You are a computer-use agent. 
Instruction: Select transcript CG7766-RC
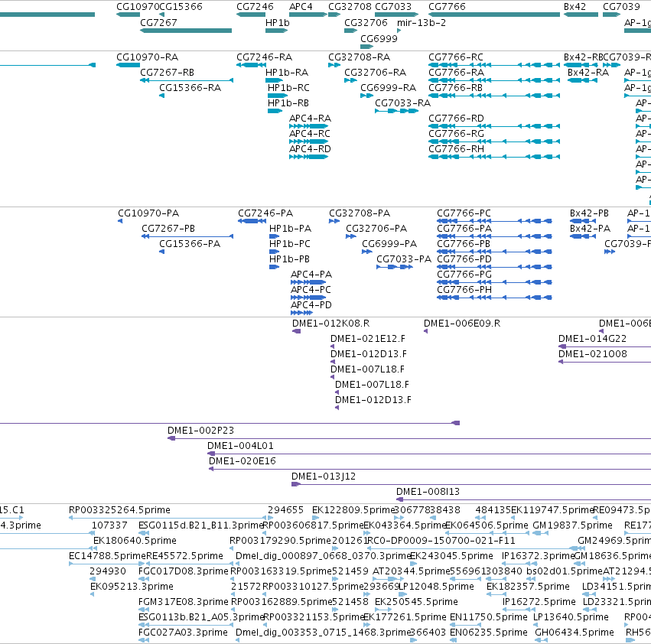click(x=494, y=65)
